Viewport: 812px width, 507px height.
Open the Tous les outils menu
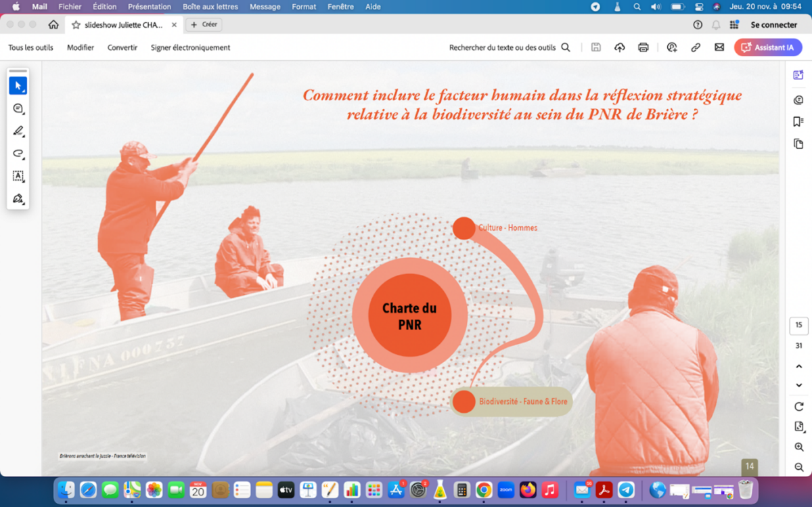pyautogui.click(x=30, y=47)
